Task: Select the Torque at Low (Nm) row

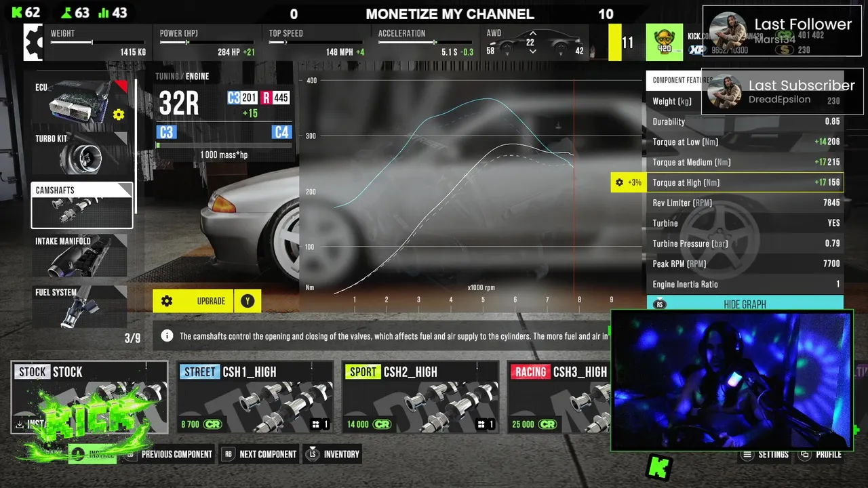Action: [x=745, y=142]
